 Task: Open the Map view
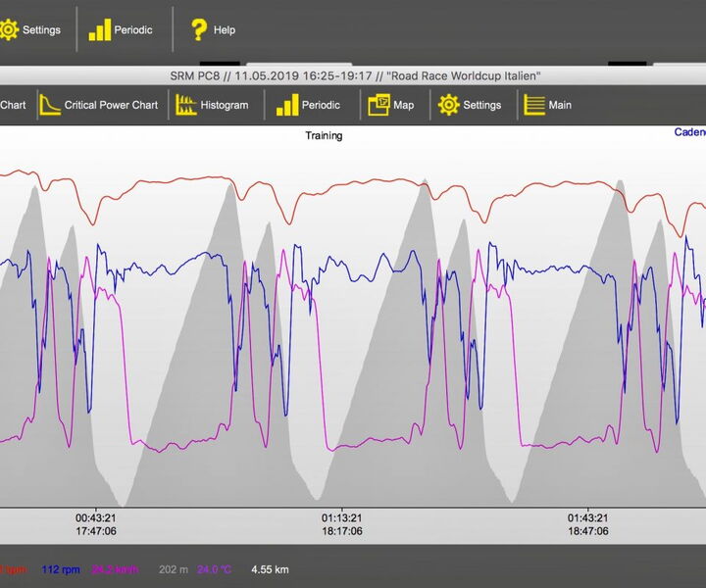point(391,105)
